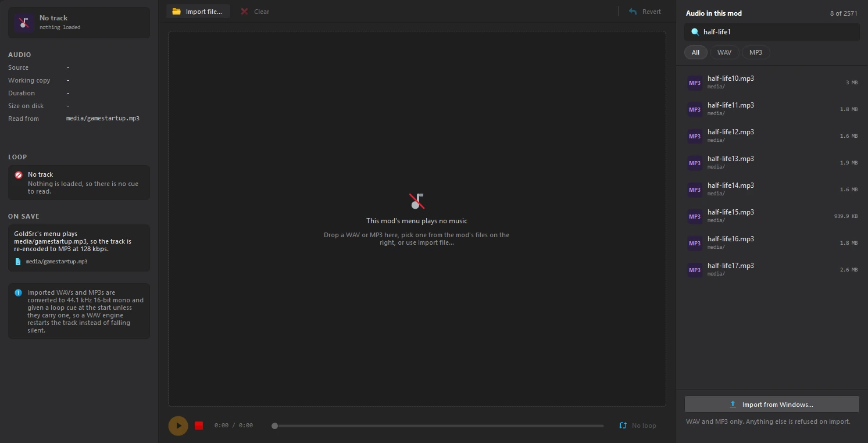Select half-life15.mp3 file name
868x443 pixels.
(731, 212)
